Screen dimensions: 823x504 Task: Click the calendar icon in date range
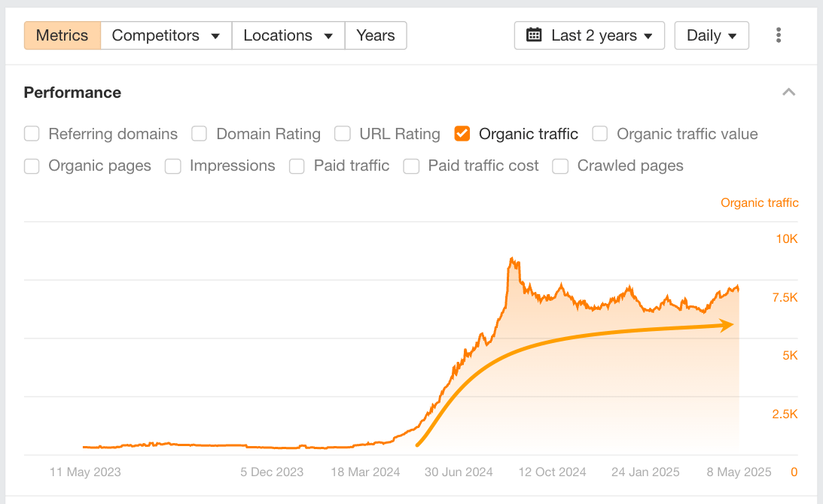coord(534,35)
